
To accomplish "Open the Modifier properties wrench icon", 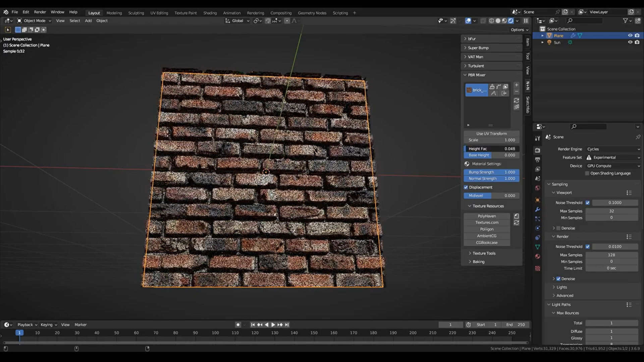I will point(538,209).
